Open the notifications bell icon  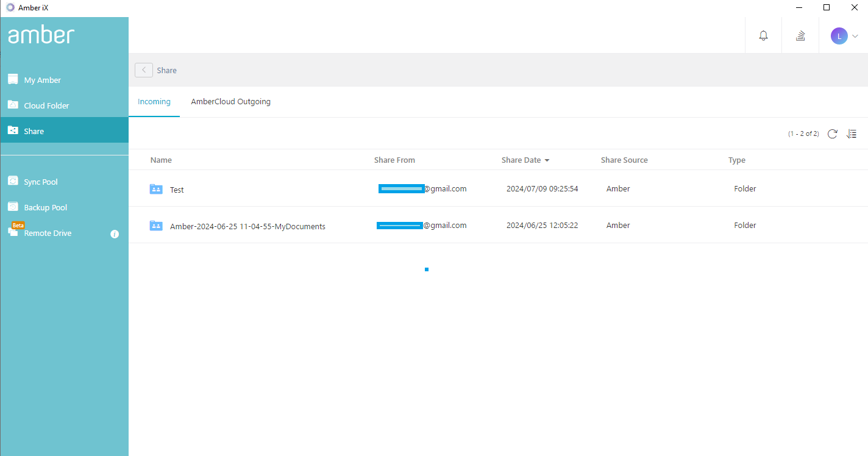pyautogui.click(x=763, y=36)
